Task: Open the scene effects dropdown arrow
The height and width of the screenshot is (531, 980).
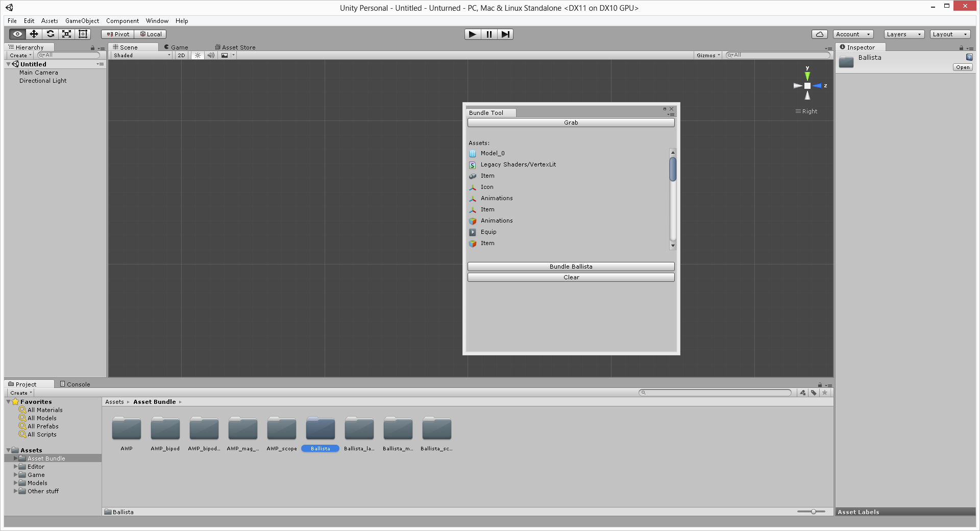Action: click(x=233, y=55)
